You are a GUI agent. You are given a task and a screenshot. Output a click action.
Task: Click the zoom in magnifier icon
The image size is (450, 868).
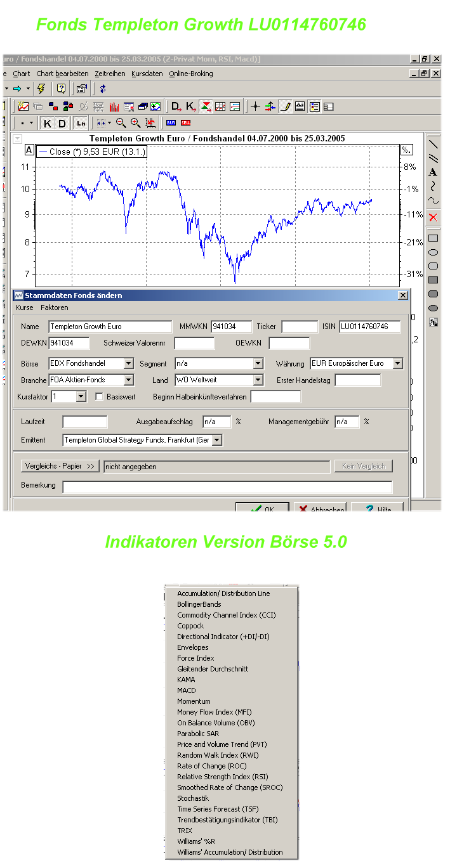[135, 123]
